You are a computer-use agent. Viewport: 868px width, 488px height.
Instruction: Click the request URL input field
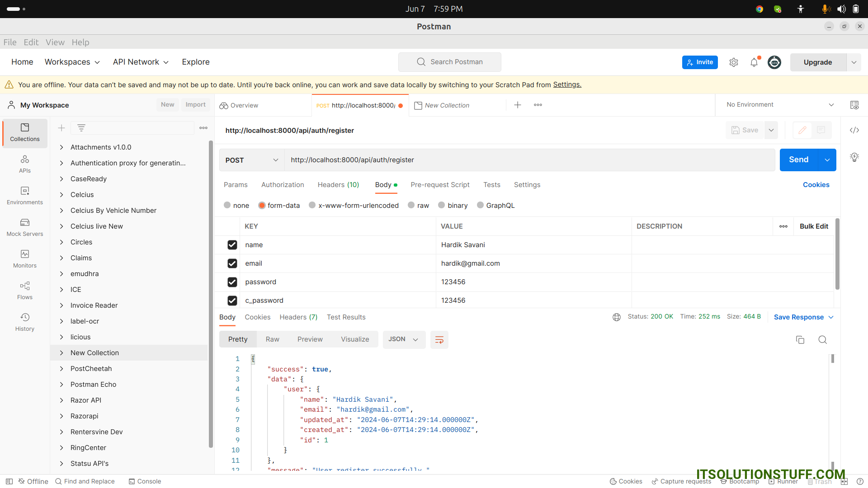(x=529, y=160)
